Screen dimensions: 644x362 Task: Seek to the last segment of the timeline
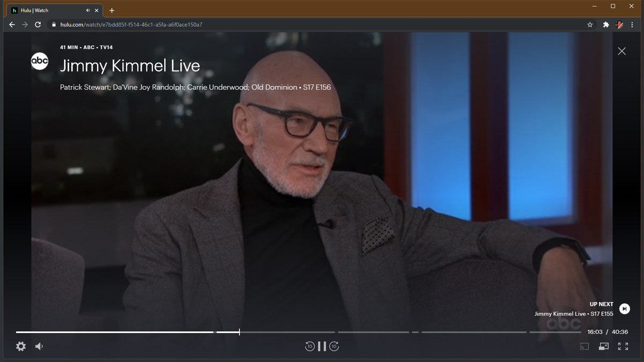pyautogui.click(x=555, y=332)
